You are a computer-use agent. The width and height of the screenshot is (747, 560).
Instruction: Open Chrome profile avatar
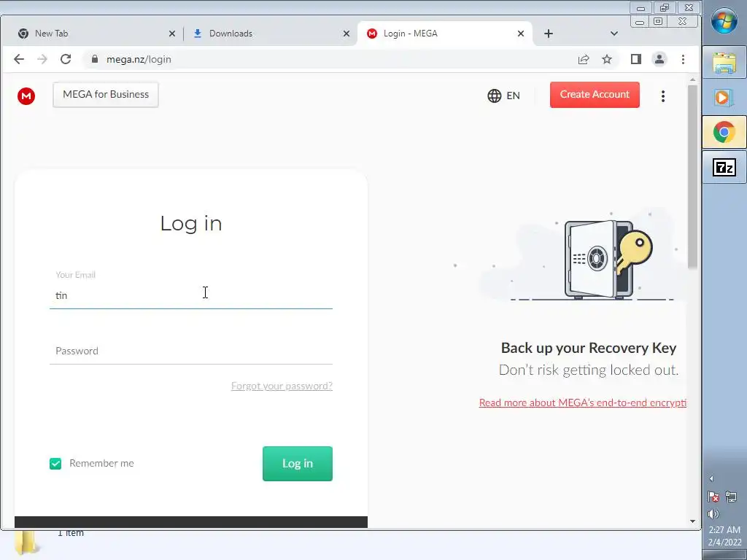coord(659,59)
